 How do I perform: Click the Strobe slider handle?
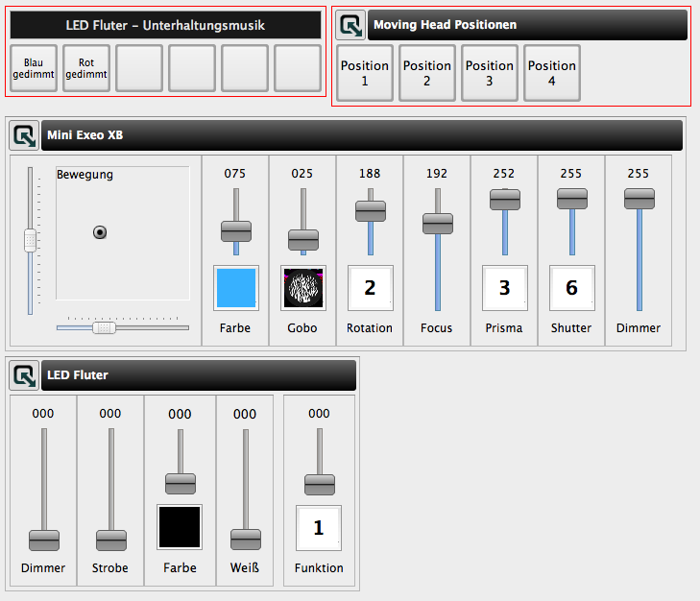[x=111, y=541]
